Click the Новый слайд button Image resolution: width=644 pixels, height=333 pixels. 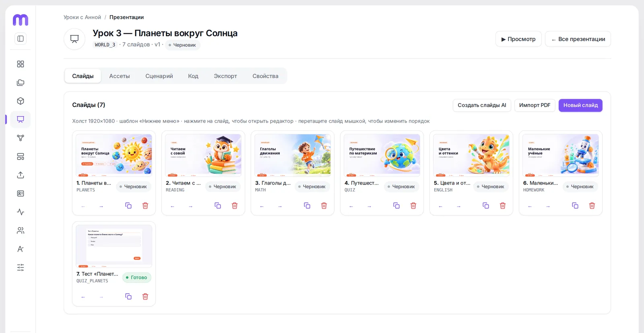point(580,105)
